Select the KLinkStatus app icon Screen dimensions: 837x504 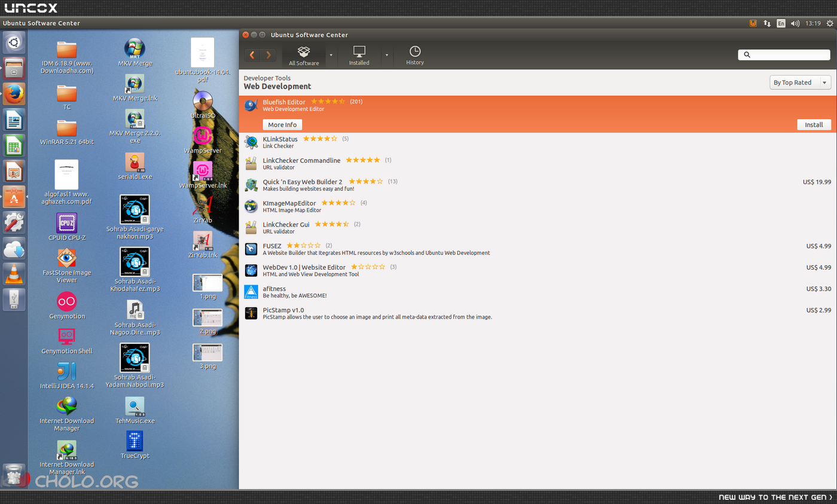point(251,142)
